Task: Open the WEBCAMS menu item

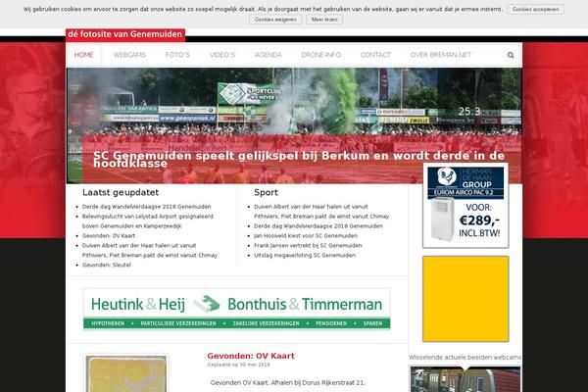Action: pyautogui.click(x=129, y=55)
